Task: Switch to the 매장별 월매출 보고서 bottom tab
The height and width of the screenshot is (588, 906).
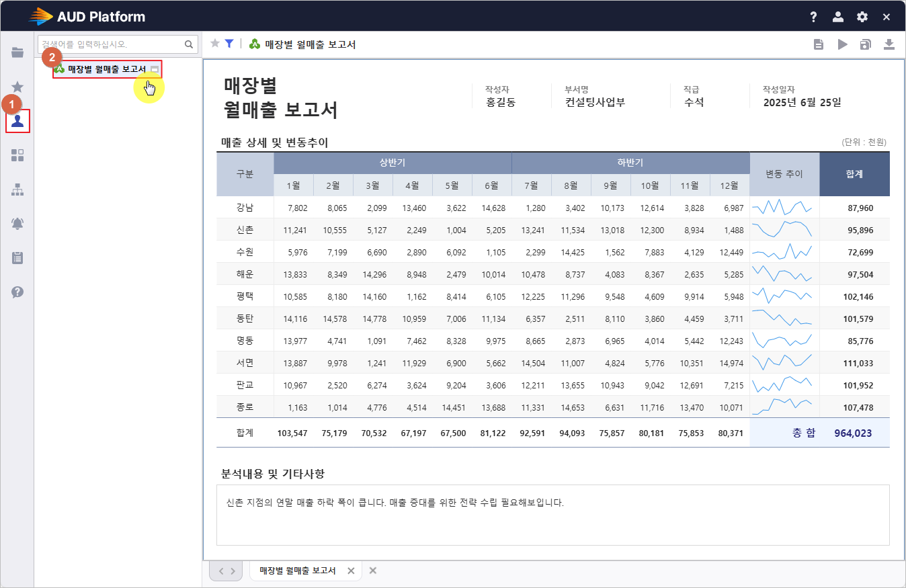Action: pos(298,571)
